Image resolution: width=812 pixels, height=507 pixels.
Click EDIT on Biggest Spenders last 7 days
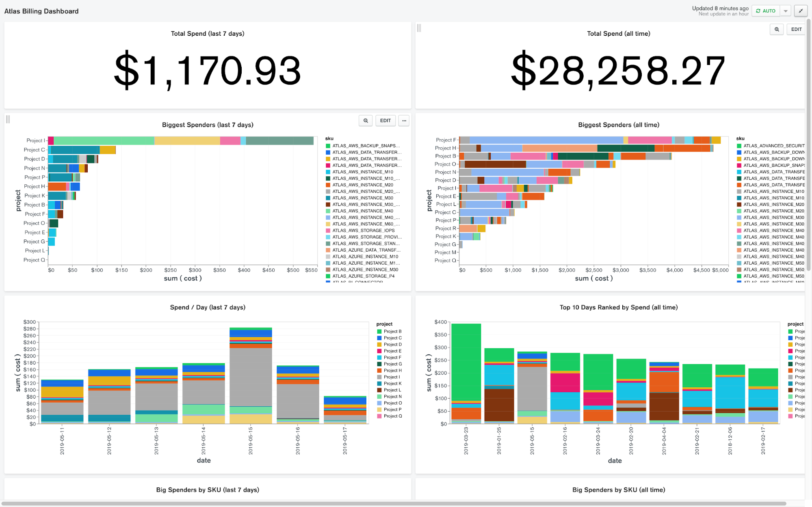pyautogui.click(x=385, y=121)
